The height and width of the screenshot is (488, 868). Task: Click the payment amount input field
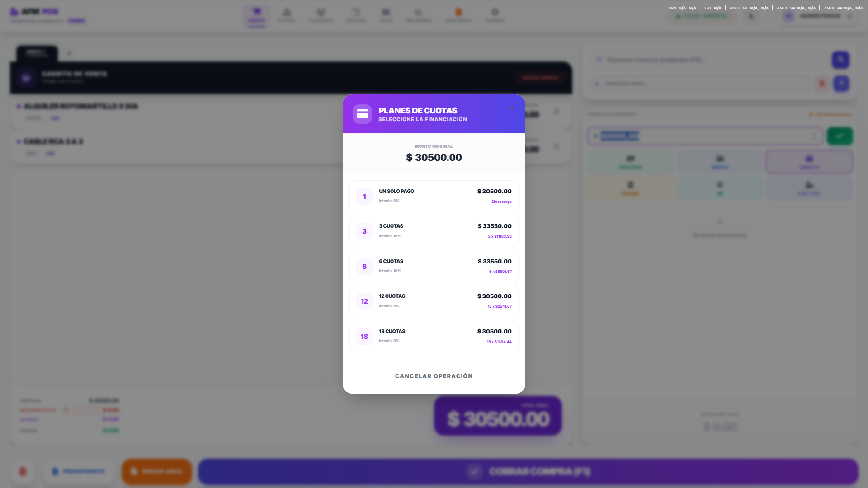click(705, 136)
